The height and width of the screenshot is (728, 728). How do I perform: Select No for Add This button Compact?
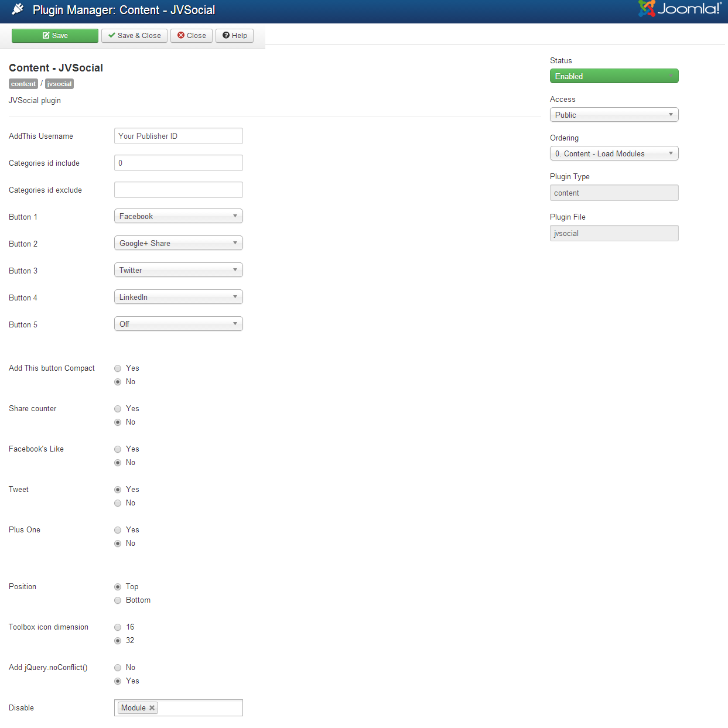[118, 382]
